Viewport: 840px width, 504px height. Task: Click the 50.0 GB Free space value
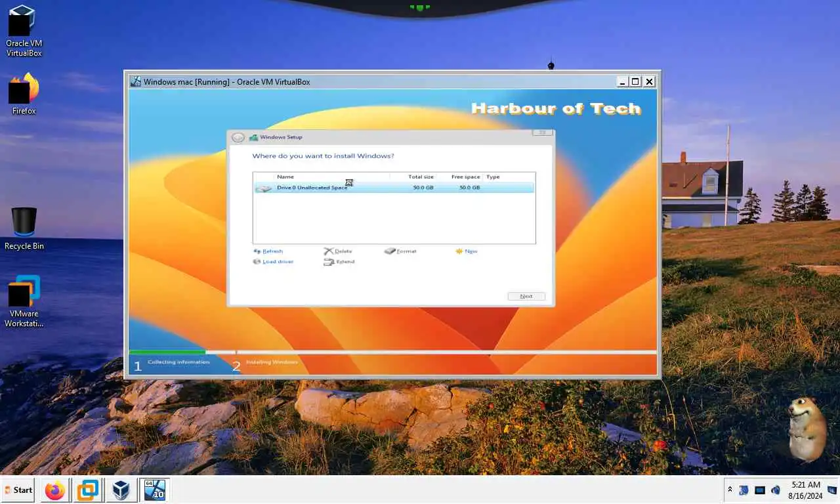pos(469,188)
